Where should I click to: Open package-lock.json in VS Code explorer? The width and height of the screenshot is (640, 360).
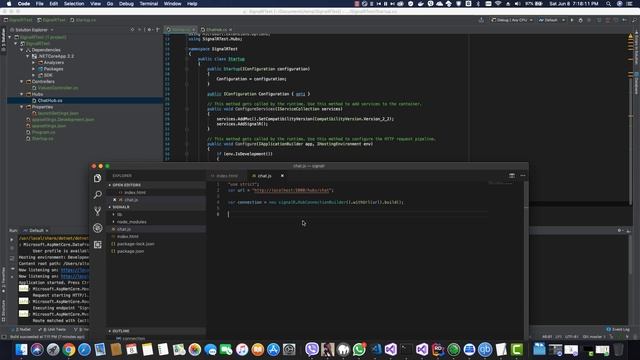(x=135, y=244)
